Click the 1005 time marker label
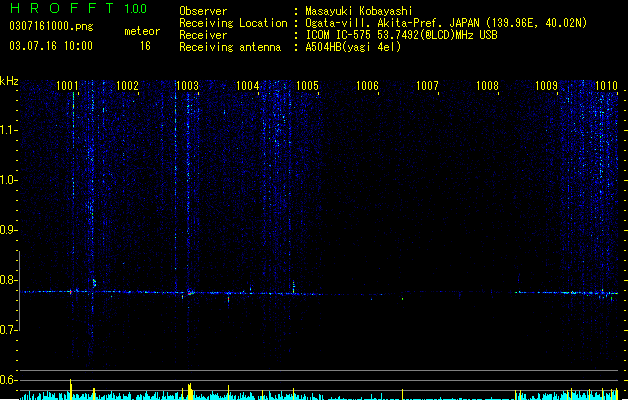The height and width of the screenshot is (400, 629). 307,86
